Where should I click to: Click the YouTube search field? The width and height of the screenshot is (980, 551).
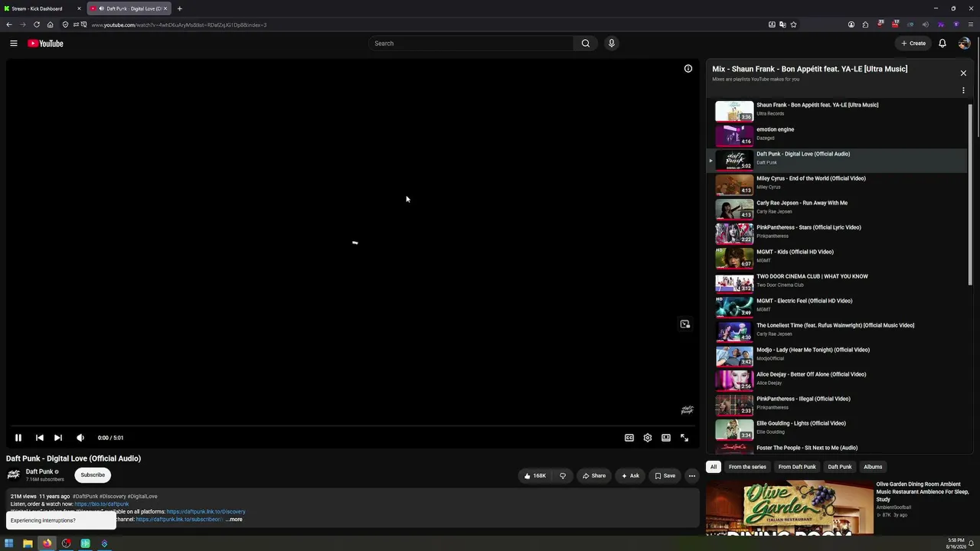click(472, 44)
